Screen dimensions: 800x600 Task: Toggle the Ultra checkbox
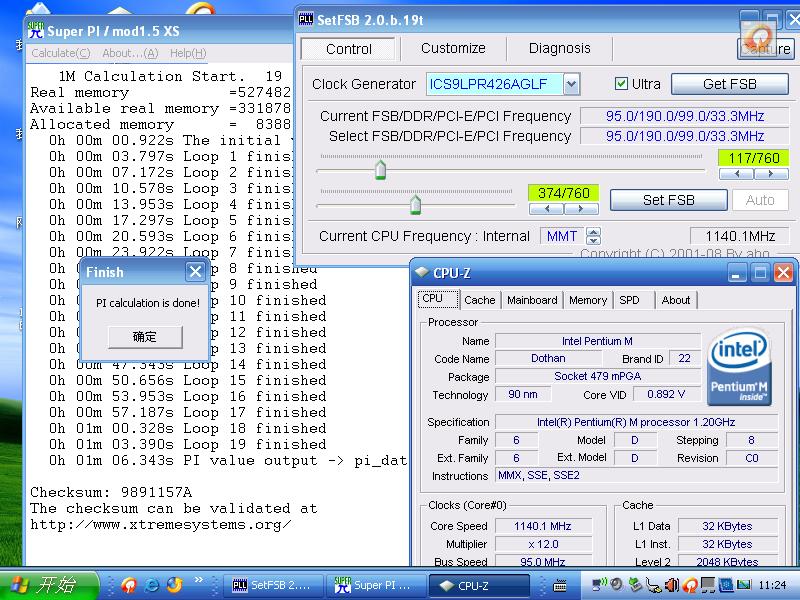(x=621, y=84)
